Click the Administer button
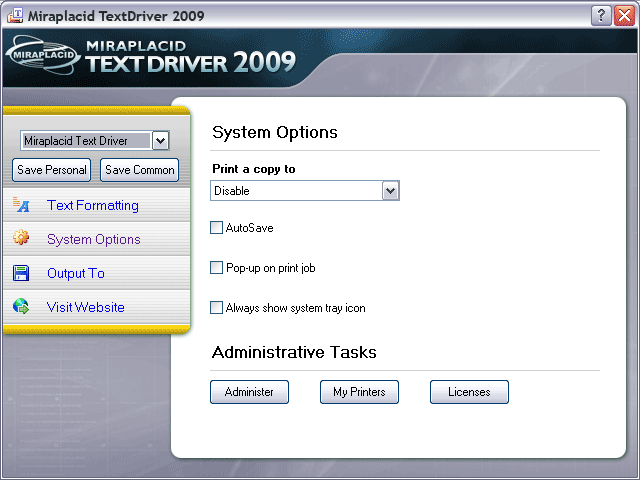Viewport: 640px width, 480px height. [249, 392]
